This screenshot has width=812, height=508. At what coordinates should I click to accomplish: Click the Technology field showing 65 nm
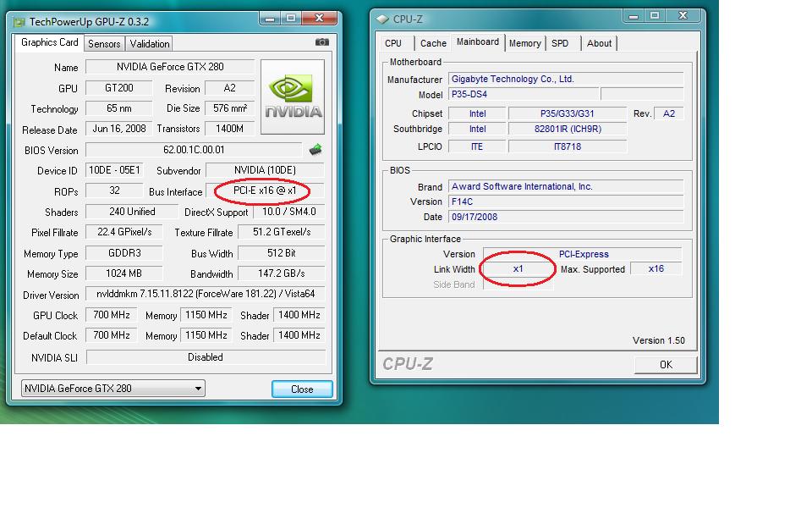pos(118,109)
